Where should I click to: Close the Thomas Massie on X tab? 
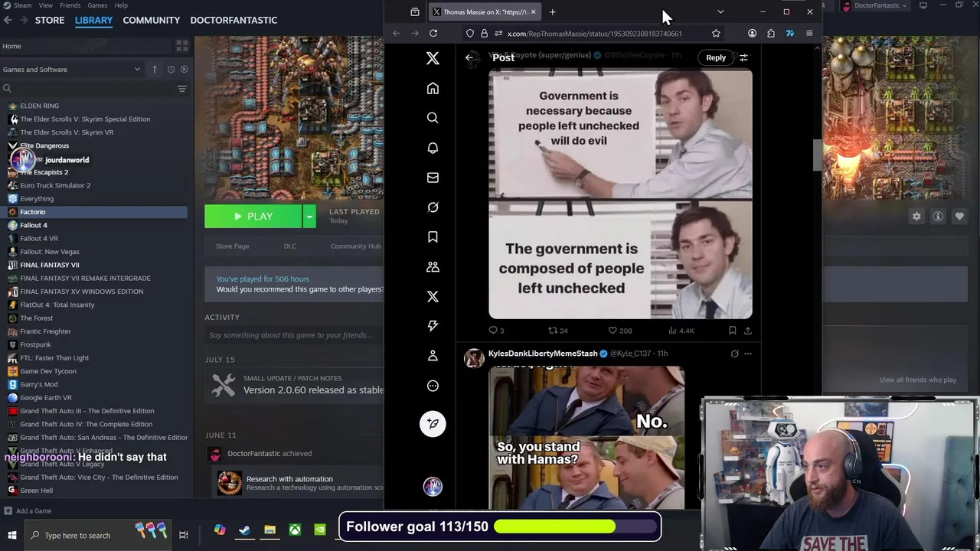click(533, 11)
